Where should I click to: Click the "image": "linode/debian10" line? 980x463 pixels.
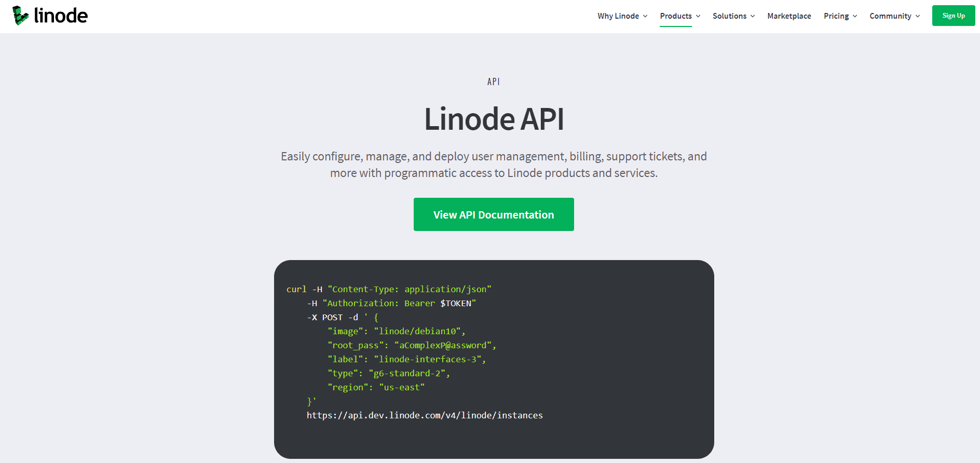click(397, 331)
